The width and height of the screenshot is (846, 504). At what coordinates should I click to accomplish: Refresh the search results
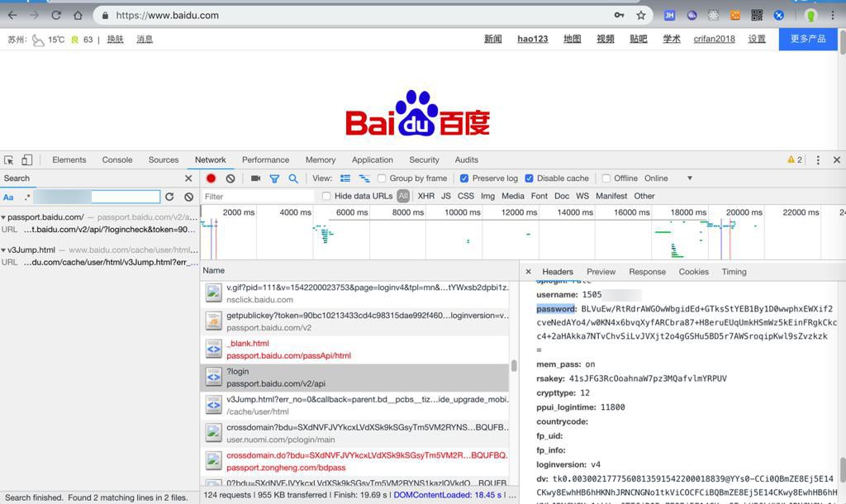click(x=169, y=197)
